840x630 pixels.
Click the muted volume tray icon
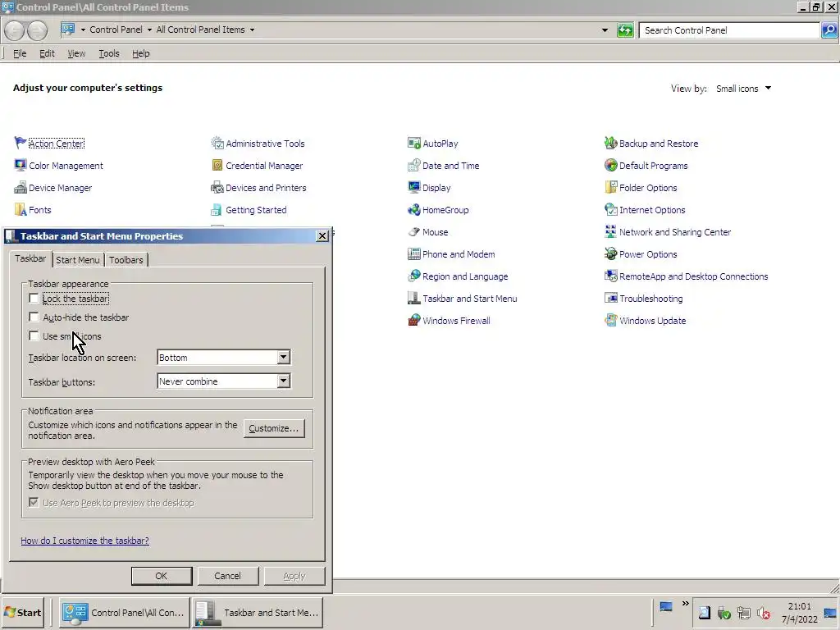763,613
